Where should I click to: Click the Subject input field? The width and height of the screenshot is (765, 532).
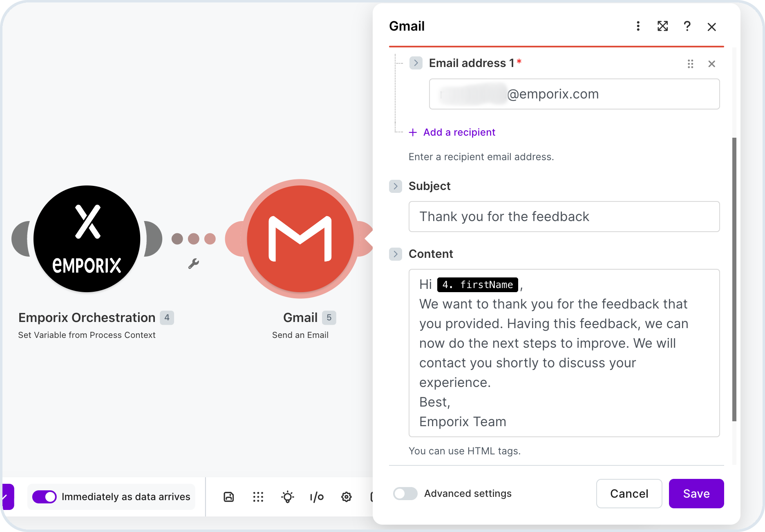(x=564, y=217)
